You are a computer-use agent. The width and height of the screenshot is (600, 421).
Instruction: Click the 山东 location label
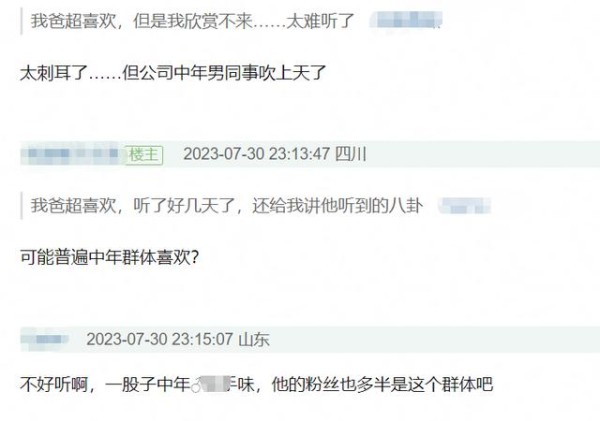click(254, 339)
